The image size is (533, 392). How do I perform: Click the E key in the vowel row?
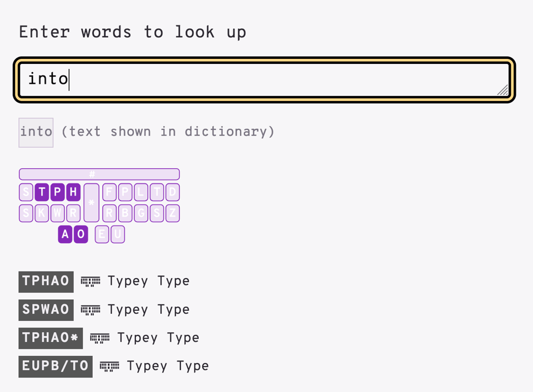pos(102,234)
